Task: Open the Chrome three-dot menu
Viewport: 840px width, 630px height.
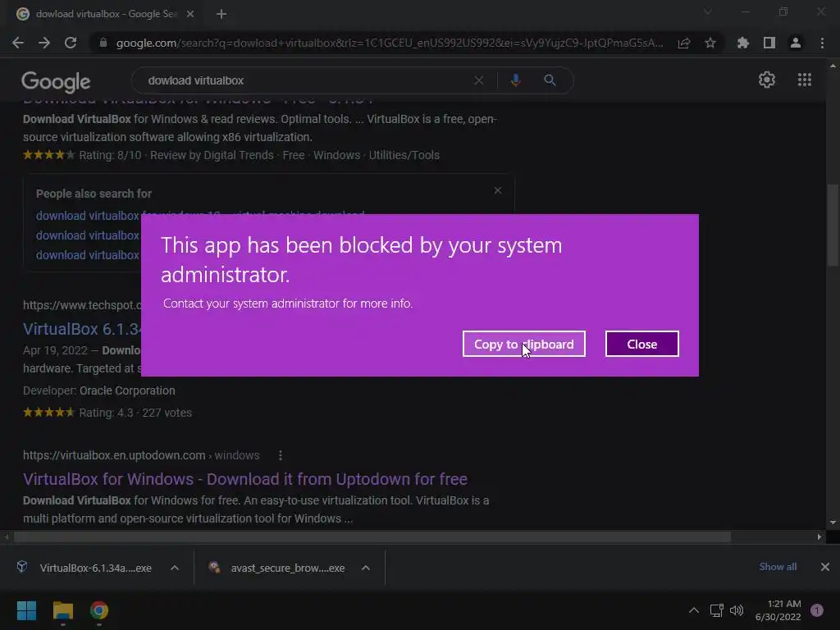Action: 822,43
